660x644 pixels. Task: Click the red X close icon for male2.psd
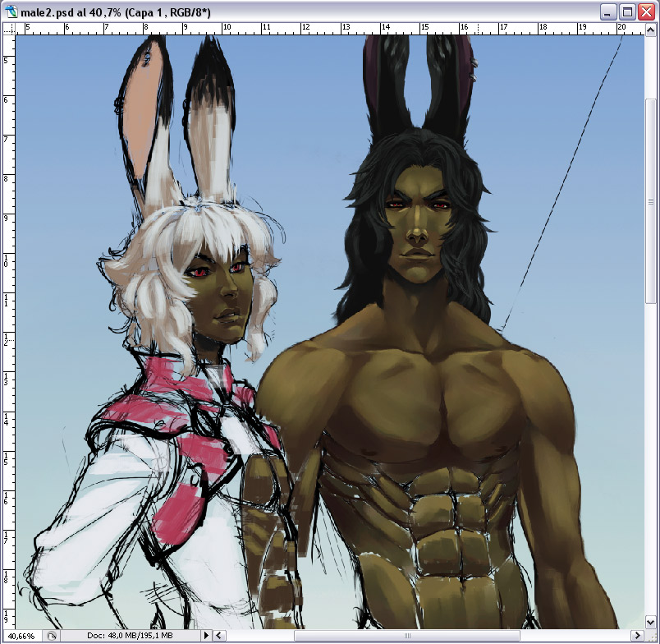[x=646, y=11]
